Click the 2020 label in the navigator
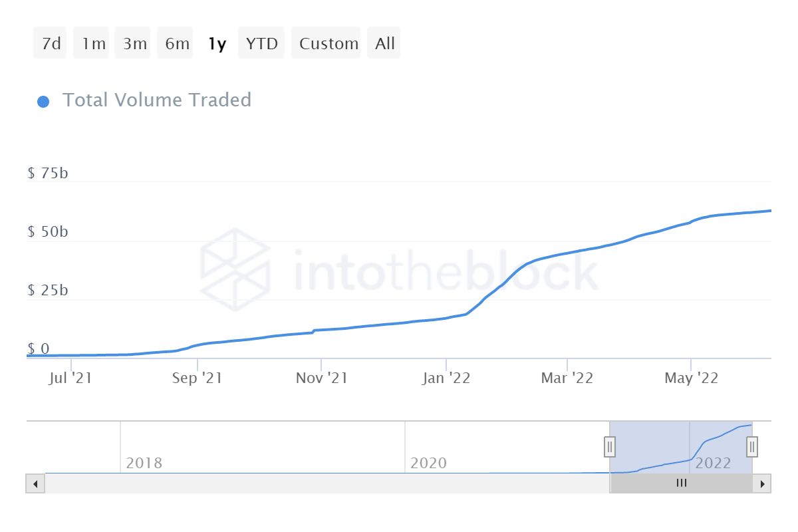798x532 pixels. pos(428,463)
